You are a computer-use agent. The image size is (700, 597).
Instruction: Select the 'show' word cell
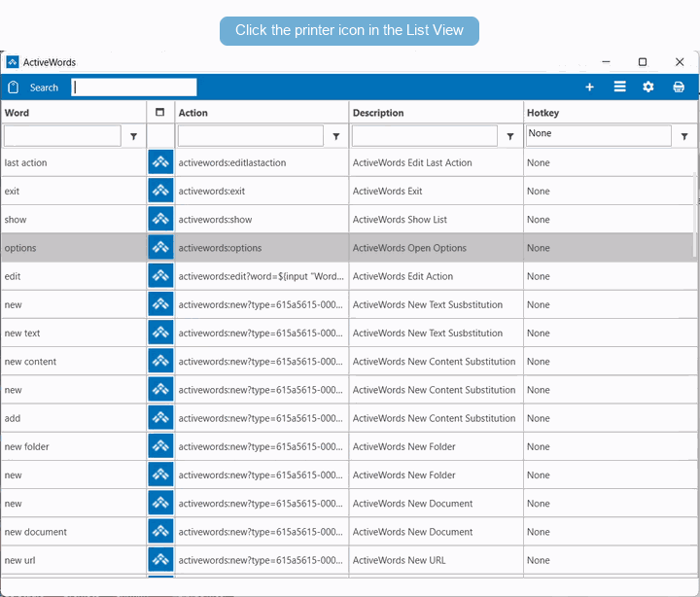(x=74, y=219)
